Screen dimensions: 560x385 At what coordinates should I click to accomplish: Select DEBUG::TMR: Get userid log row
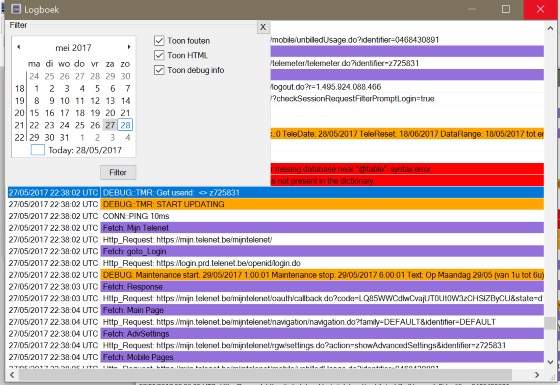pyautogui.click(x=276, y=192)
